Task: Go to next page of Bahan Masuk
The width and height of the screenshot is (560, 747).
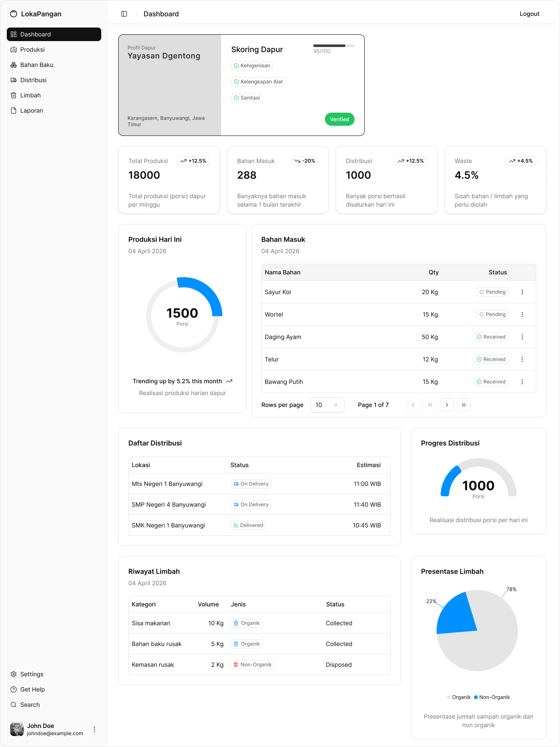Action: 447,405
